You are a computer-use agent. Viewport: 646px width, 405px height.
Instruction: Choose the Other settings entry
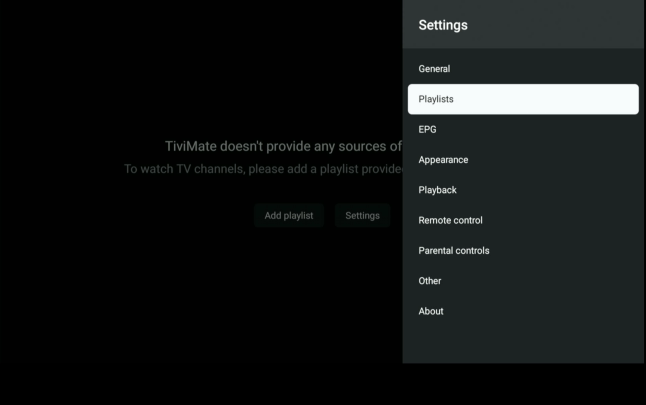[430, 281]
